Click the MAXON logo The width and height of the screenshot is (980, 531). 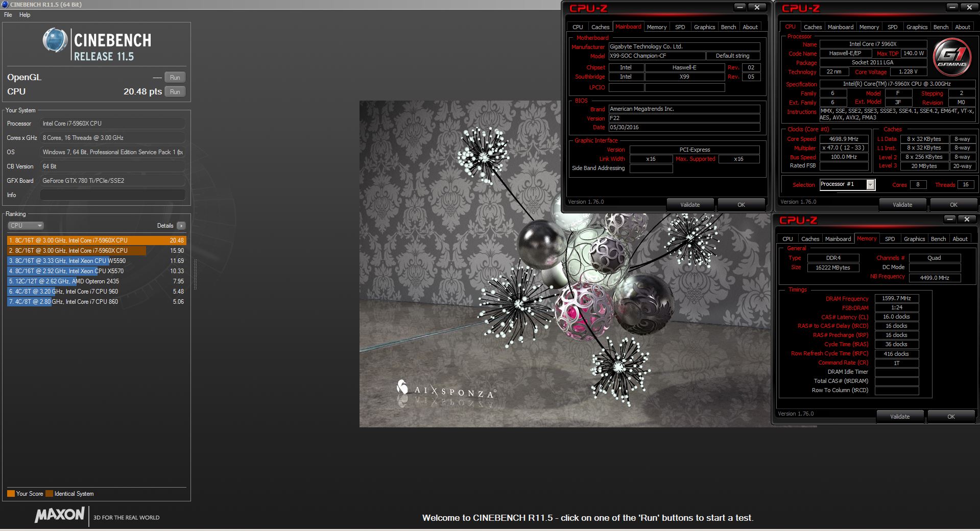tap(60, 515)
